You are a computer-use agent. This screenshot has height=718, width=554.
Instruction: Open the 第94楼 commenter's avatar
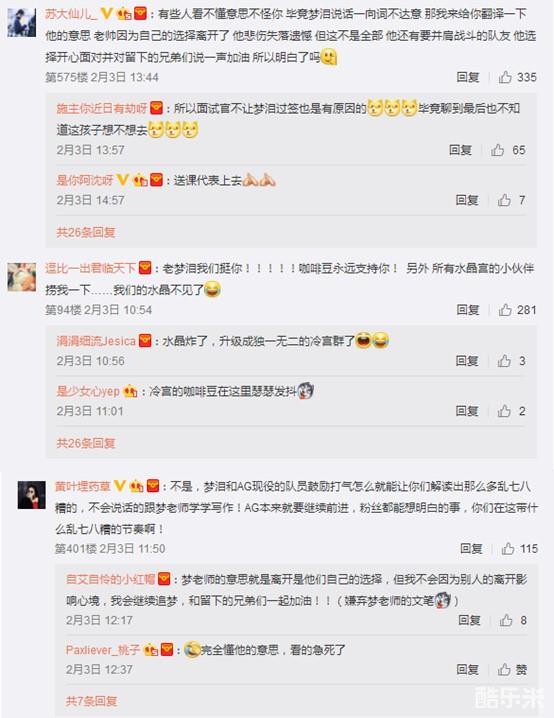22,277
